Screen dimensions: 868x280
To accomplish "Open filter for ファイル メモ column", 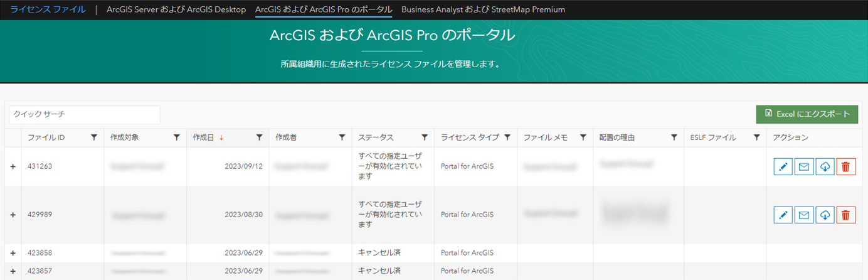I will [x=583, y=137].
